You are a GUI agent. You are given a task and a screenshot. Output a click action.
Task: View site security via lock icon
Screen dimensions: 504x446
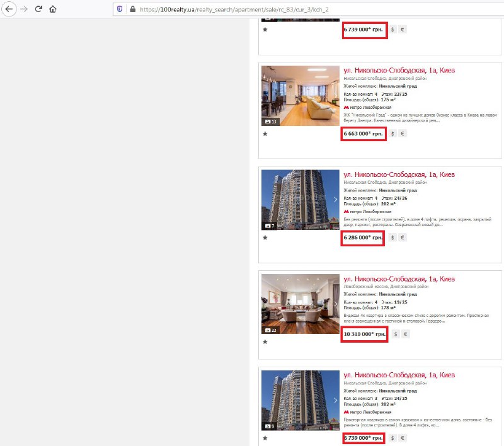click(132, 9)
